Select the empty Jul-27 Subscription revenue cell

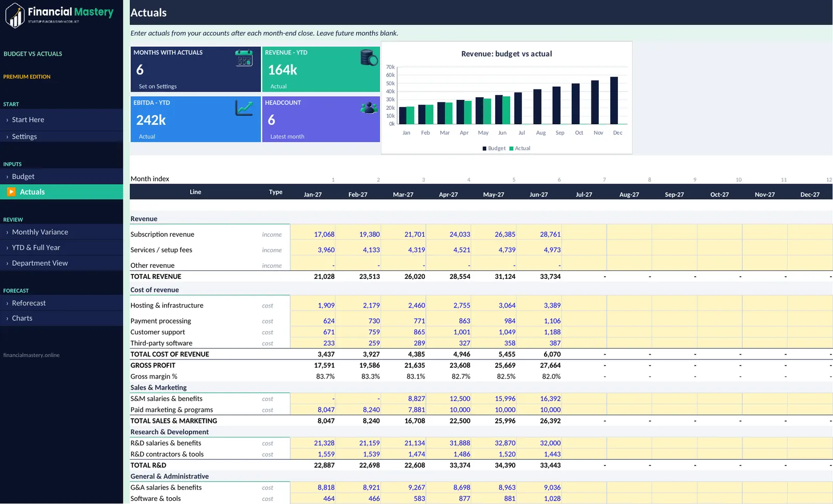(584, 232)
